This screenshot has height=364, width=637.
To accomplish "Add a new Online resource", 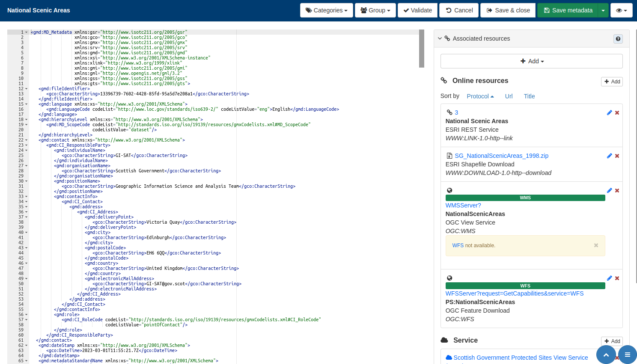I will coord(612,82).
